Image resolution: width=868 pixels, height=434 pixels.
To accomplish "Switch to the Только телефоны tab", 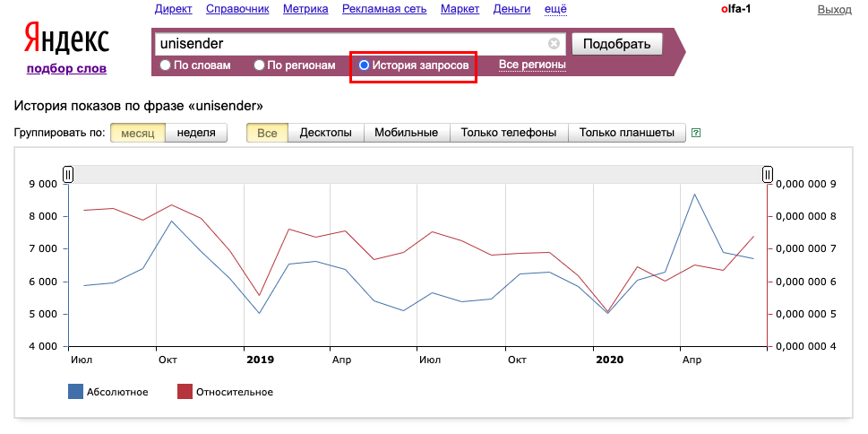I will tap(509, 133).
